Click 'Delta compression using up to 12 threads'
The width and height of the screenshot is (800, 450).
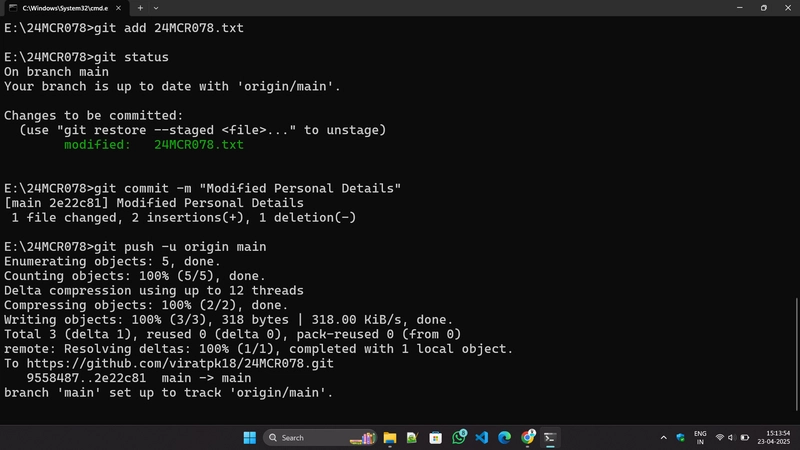pyautogui.click(x=154, y=291)
